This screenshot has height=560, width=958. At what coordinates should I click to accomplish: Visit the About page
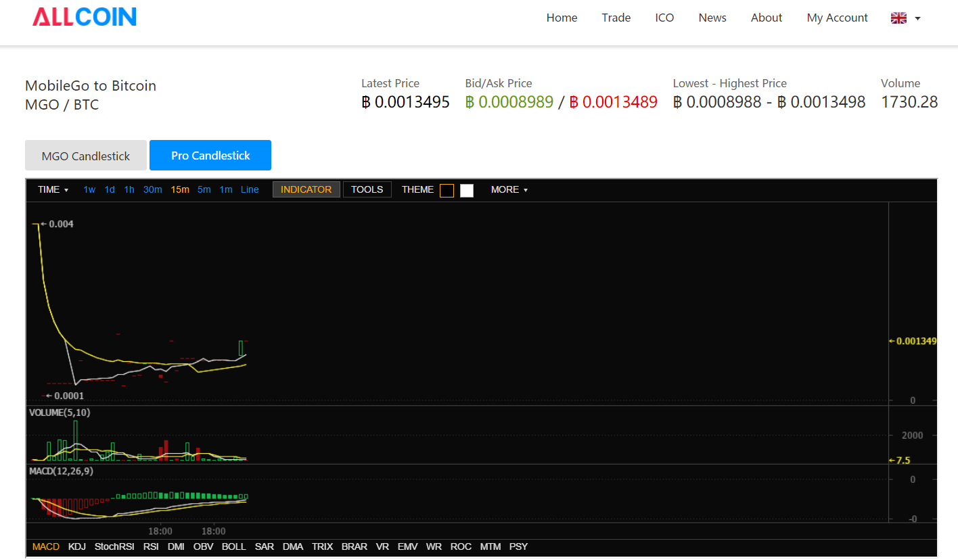767,18
